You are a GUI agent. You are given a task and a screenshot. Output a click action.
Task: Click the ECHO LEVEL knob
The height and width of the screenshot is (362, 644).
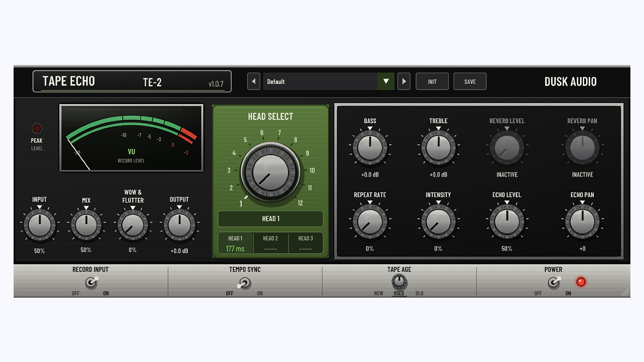click(507, 221)
